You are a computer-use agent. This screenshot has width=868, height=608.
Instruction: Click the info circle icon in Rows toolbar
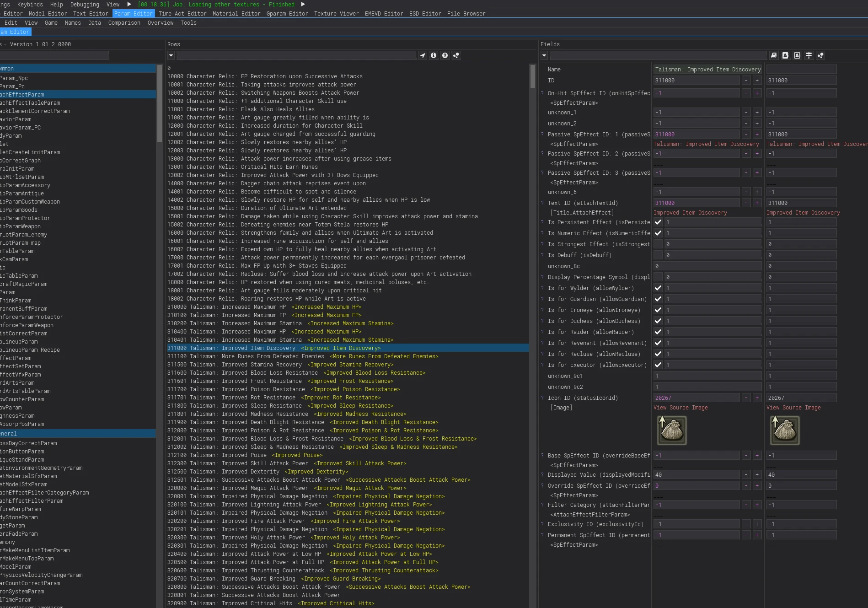coord(434,55)
